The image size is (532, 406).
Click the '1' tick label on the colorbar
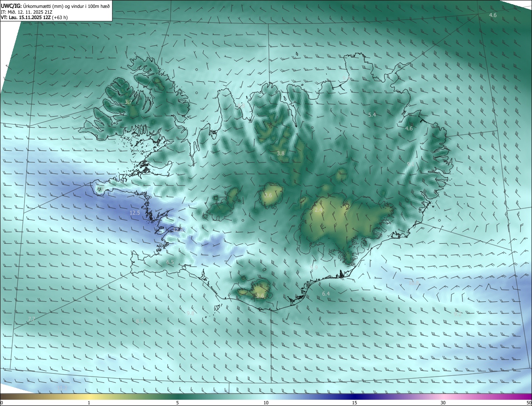(x=89, y=403)
